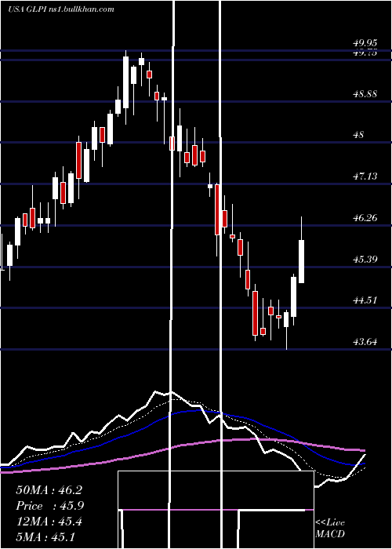Viewport: 392px width, 549px height.
Task: Click the 49.95 price level label
Action: (x=365, y=43)
